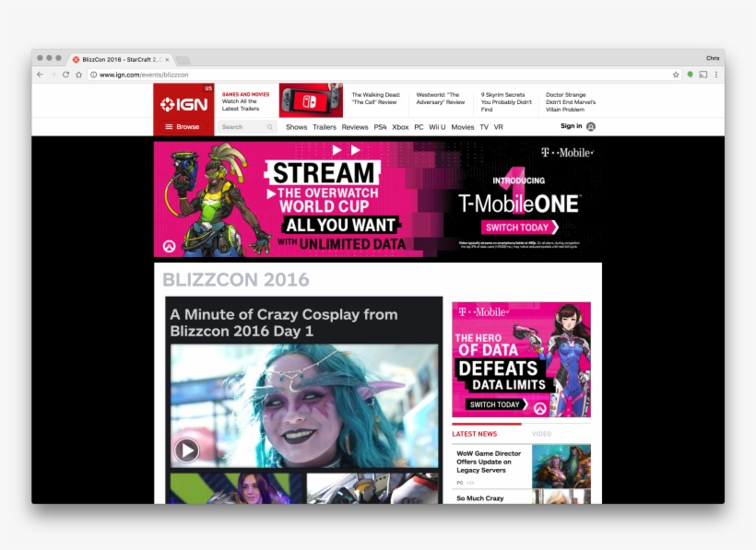This screenshot has height=550, width=756.
Task: Select the BlizzCon 2016 browser tab
Action: (x=121, y=60)
